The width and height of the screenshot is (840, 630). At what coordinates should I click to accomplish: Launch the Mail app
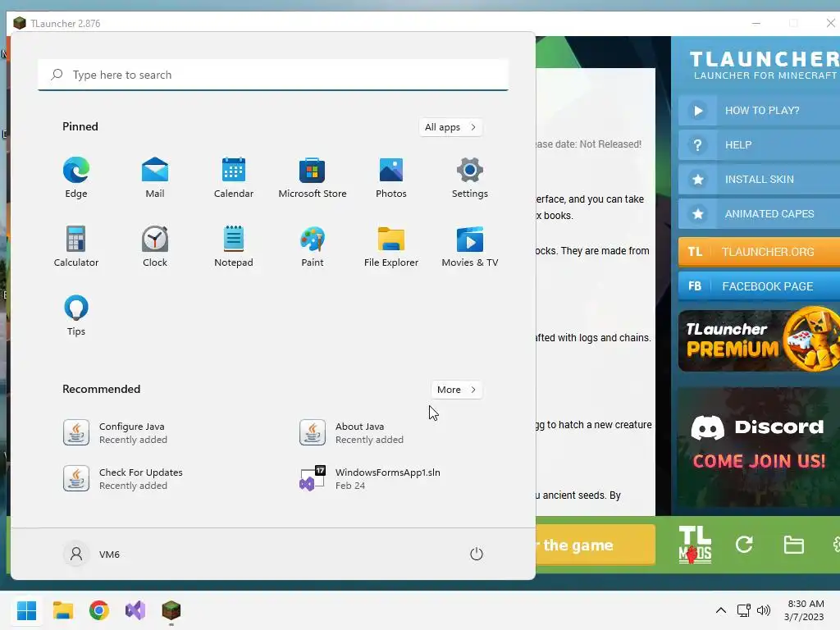pyautogui.click(x=155, y=178)
